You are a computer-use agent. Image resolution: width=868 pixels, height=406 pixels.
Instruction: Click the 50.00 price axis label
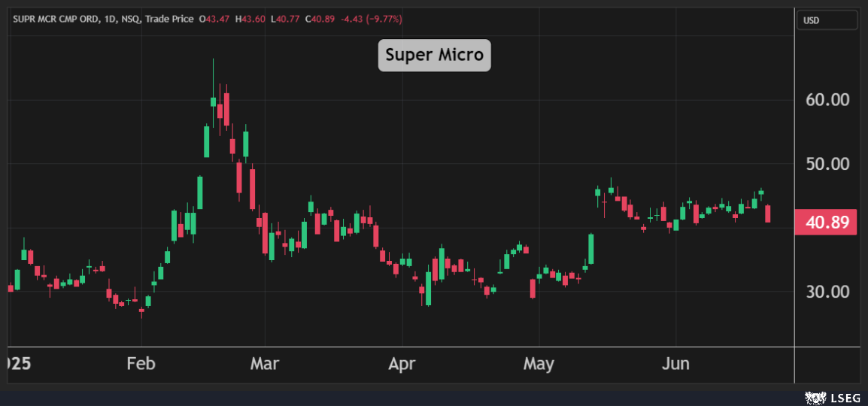(827, 164)
